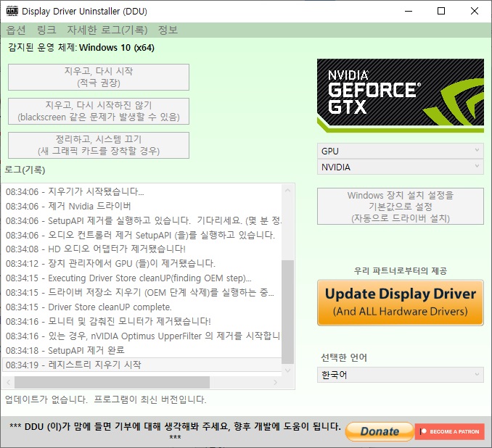Click the horizontal scroll right arrow
This screenshot has height=448, width=492.
275,383
